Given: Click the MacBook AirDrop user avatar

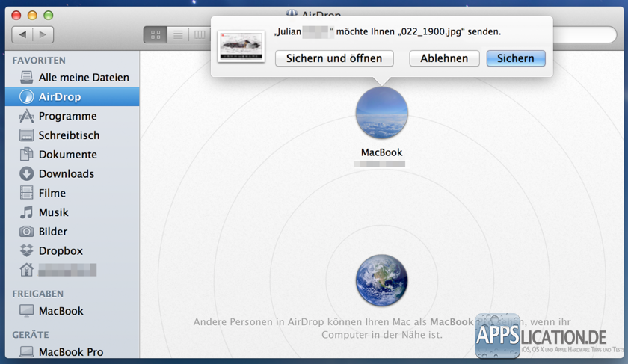Looking at the screenshot, I should 382,113.
